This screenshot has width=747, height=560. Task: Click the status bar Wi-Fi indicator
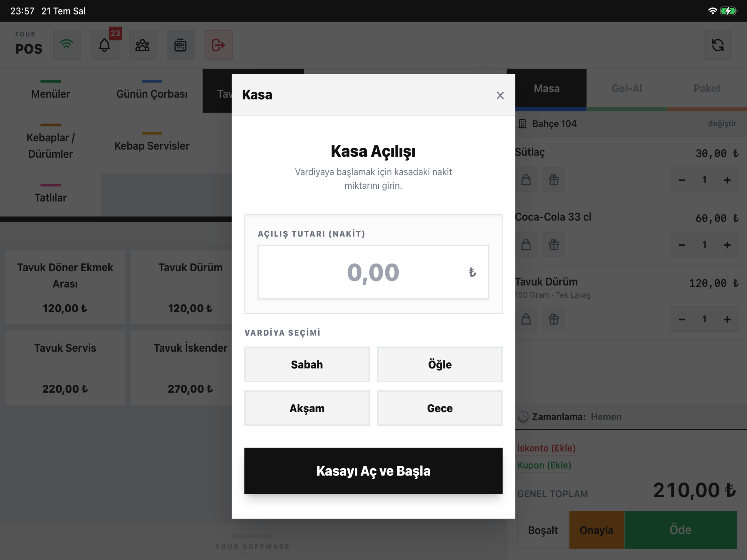712,11
